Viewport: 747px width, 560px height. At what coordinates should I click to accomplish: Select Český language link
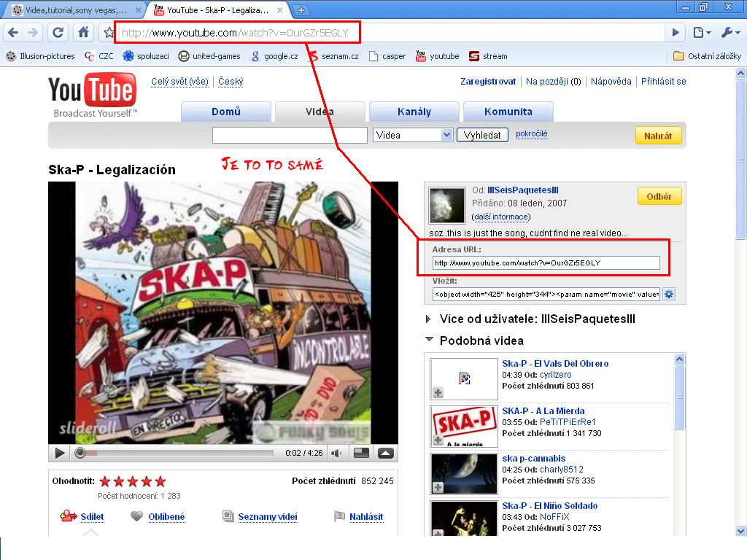pyautogui.click(x=231, y=82)
